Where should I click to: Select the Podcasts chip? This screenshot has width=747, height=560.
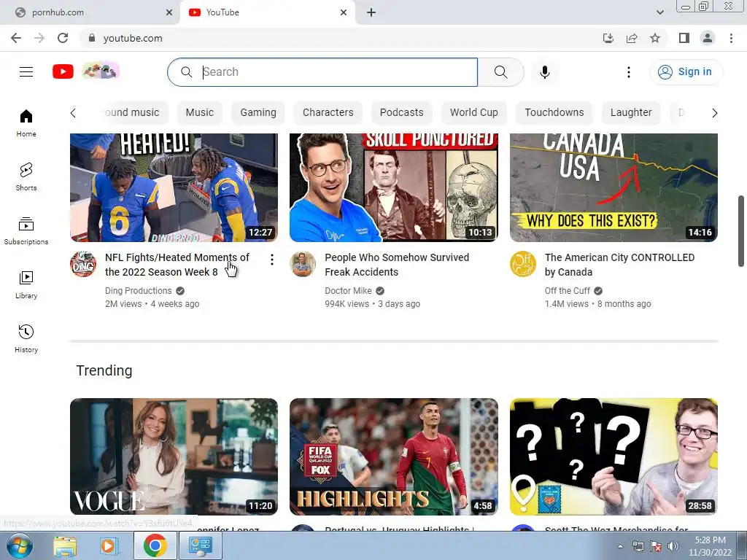pos(401,112)
